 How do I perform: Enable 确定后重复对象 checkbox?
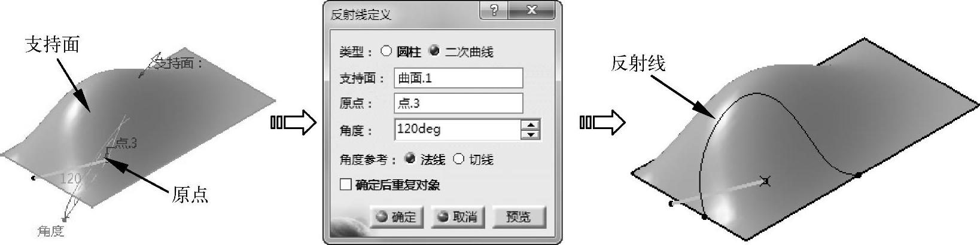point(345,185)
